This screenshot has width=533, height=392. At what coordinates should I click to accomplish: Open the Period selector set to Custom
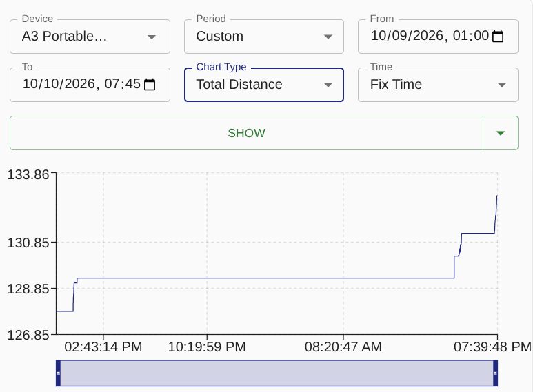coord(264,37)
